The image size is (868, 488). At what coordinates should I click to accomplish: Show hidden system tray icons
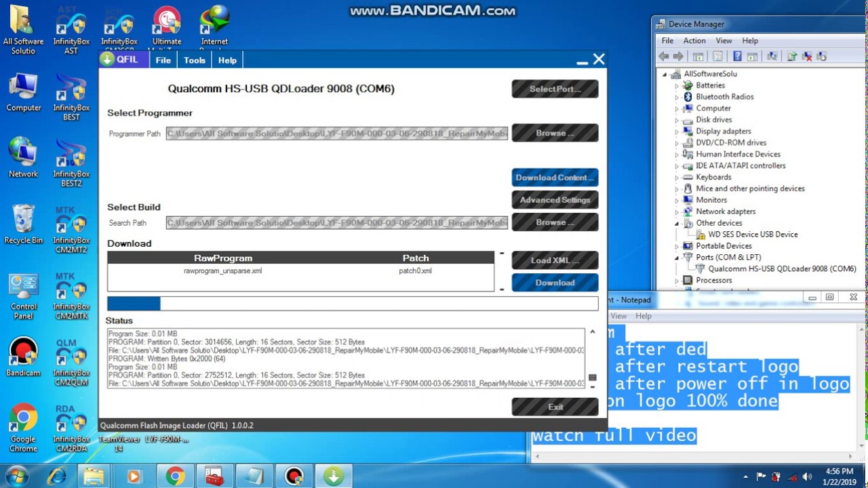(x=745, y=476)
